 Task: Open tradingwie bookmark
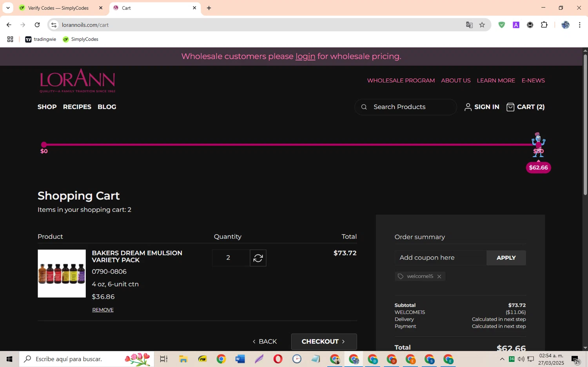[41, 39]
